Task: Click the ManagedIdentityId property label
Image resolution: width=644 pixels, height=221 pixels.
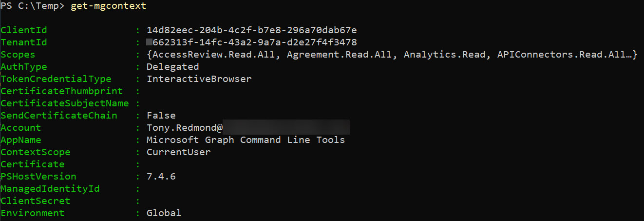Action: click(50, 189)
